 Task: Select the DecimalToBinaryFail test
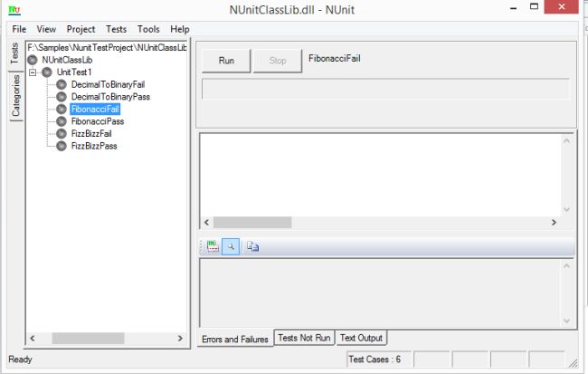click(108, 84)
